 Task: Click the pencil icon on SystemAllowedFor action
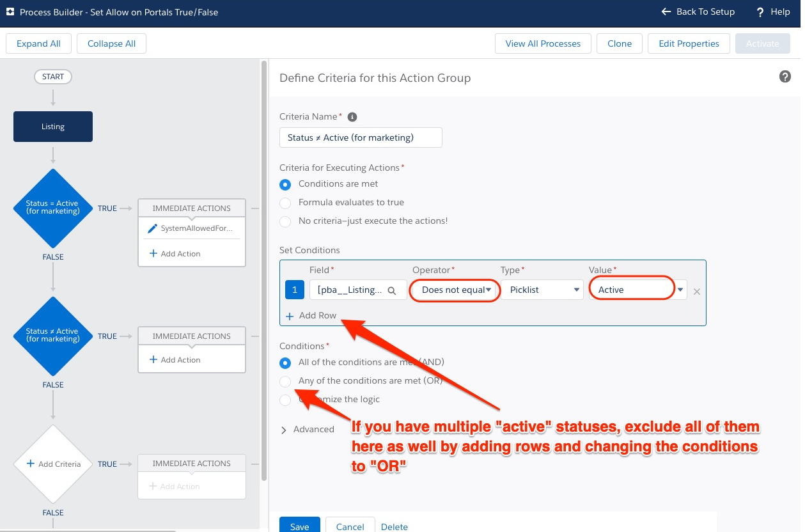point(153,228)
